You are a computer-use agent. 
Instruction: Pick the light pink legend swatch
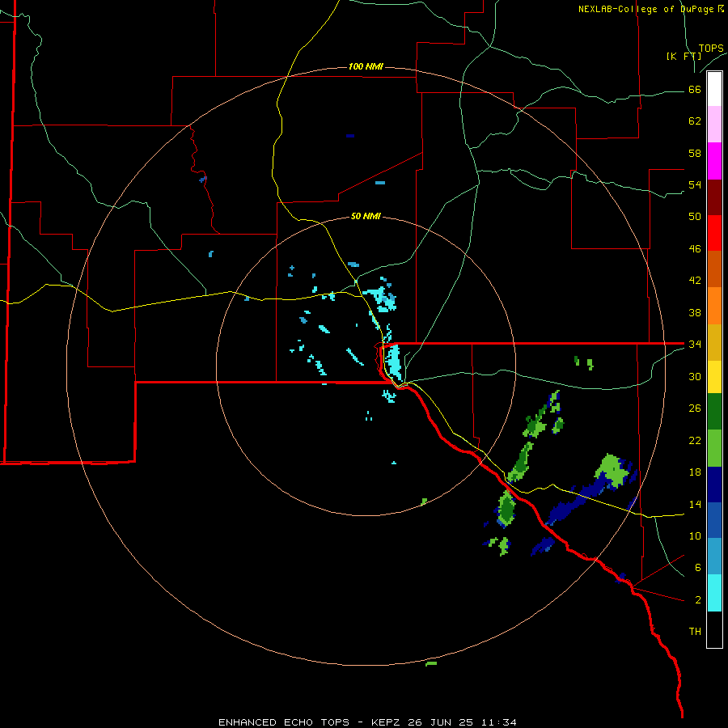pyautogui.click(x=714, y=125)
